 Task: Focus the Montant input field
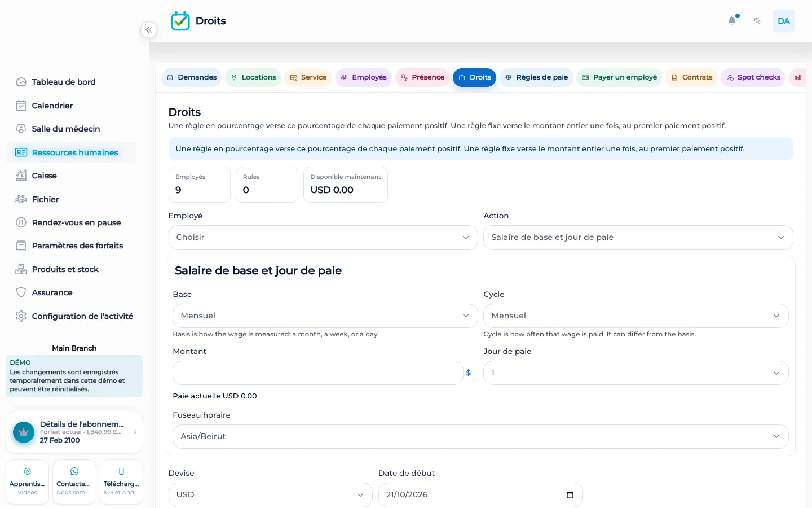click(318, 373)
